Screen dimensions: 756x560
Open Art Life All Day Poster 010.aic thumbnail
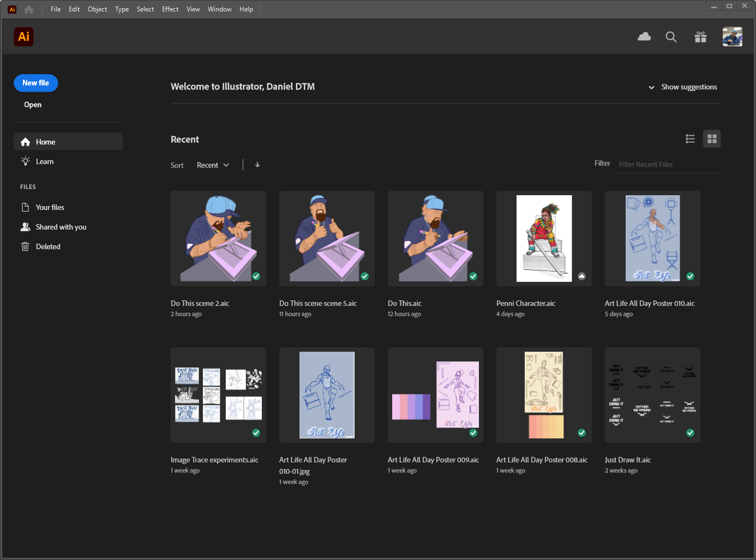click(652, 238)
